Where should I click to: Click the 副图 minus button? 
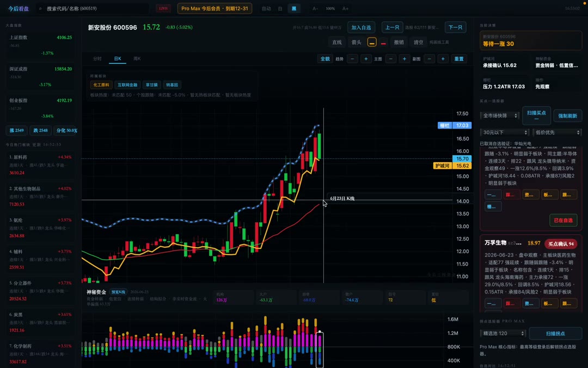pyautogui.click(x=430, y=59)
